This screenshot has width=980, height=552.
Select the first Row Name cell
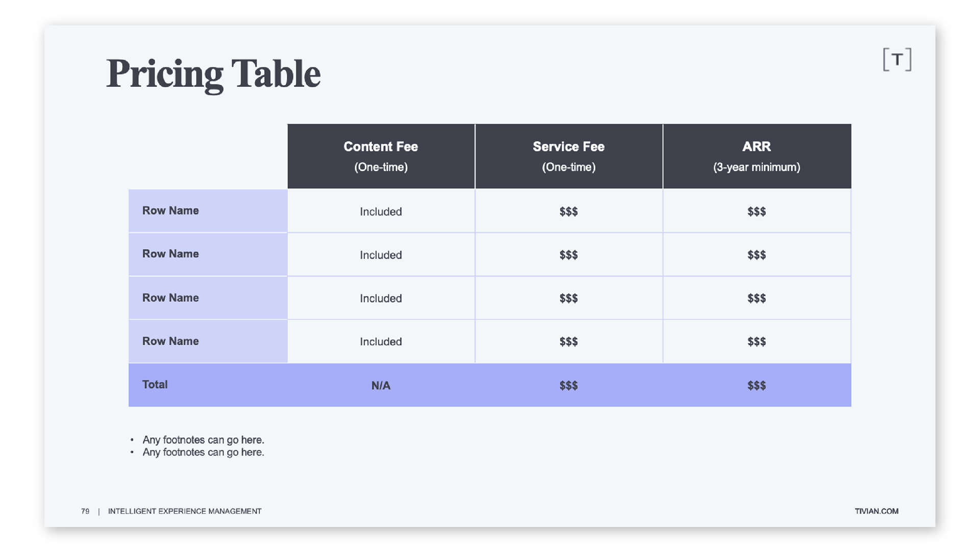(x=208, y=211)
